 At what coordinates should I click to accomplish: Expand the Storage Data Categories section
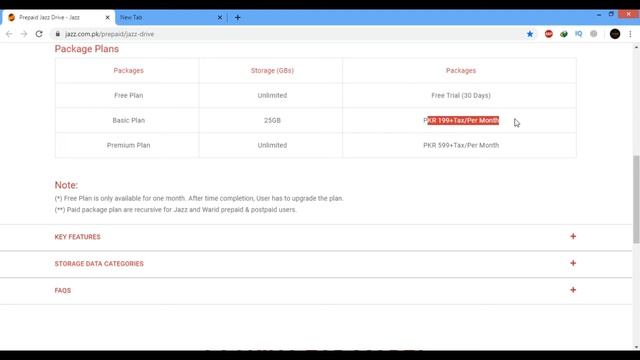point(316,264)
